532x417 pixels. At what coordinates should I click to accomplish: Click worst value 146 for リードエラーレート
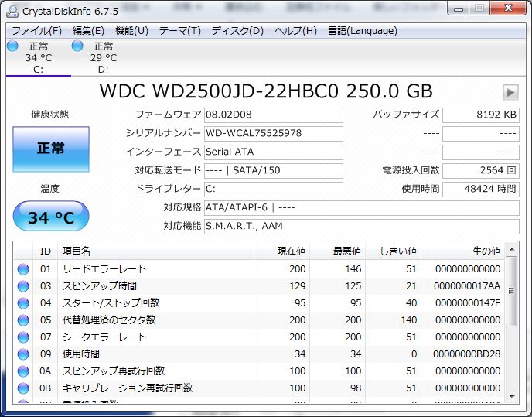pos(353,269)
